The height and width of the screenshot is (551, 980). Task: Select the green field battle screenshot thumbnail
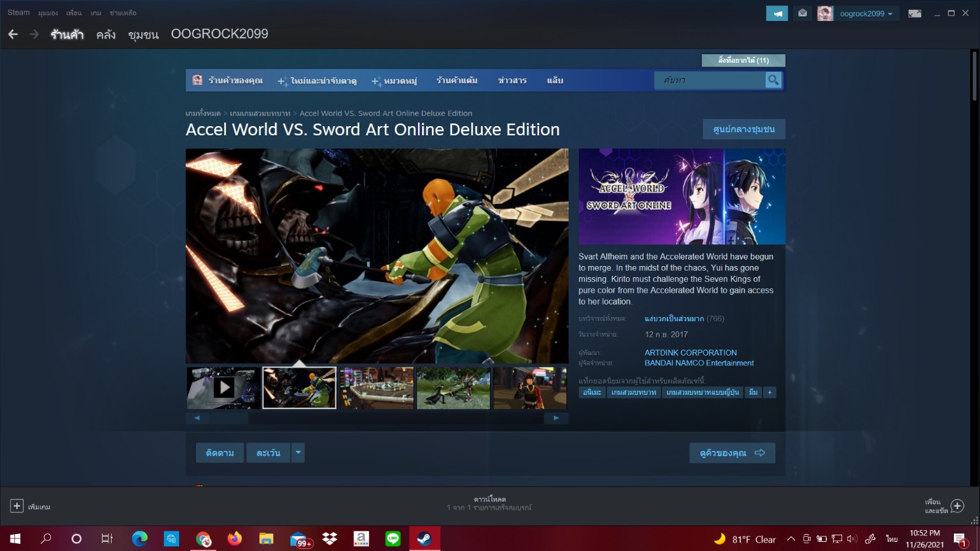tap(453, 388)
